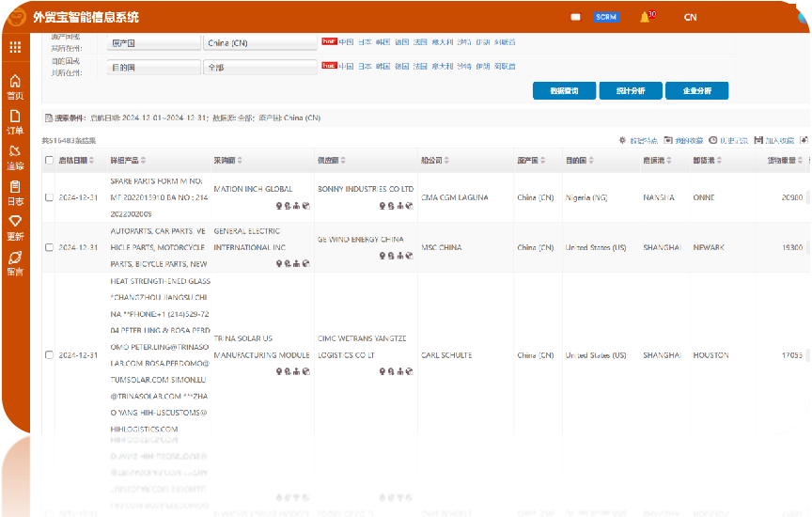The image size is (812, 517).
Task: Click the 更新 update sidebar icon
Action: coord(15,227)
